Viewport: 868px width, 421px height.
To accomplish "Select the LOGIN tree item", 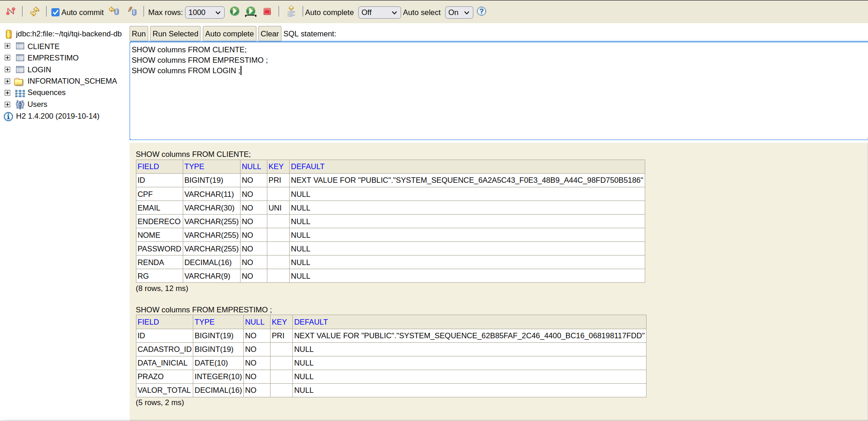I will tap(39, 70).
